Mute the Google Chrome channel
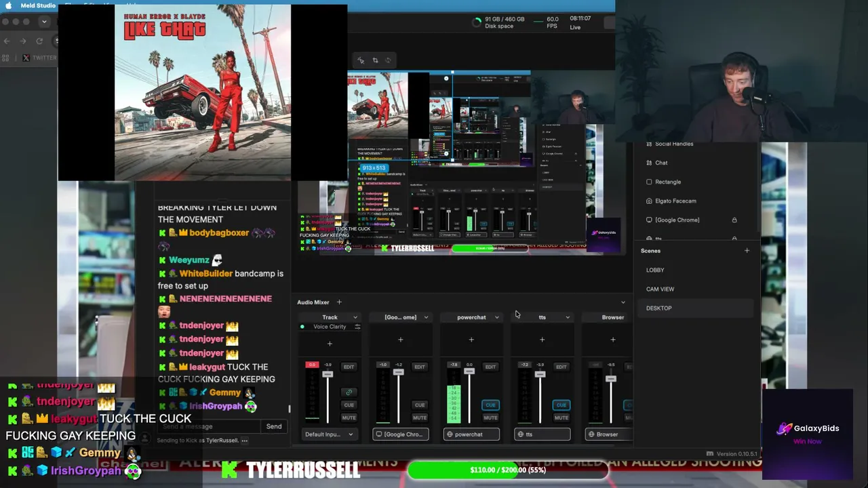The image size is (868, 488). (x=420, y=418)
